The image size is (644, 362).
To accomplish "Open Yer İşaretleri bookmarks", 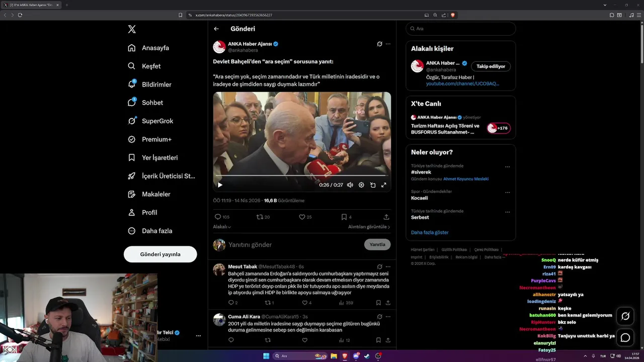I will (x=152, y=157).
